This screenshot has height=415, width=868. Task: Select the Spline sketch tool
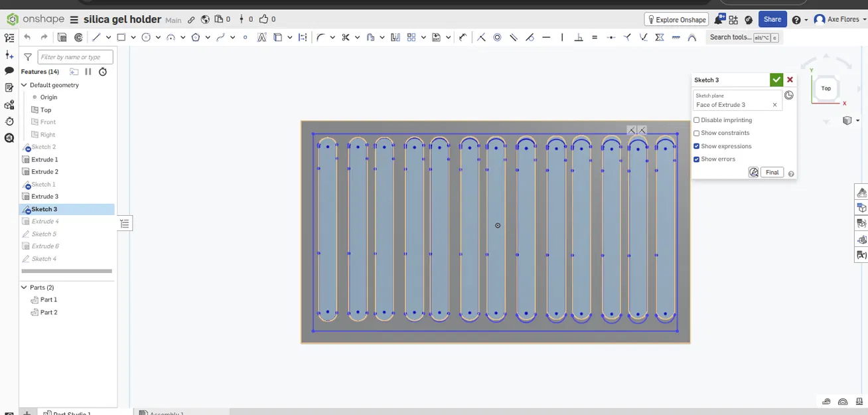(221, 37)
